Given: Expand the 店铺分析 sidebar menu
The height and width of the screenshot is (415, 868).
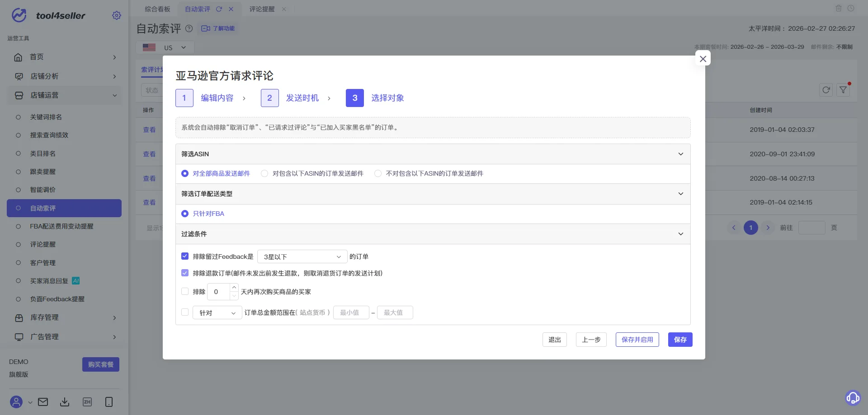Looking at the screenshot, I should pos(114,76).
